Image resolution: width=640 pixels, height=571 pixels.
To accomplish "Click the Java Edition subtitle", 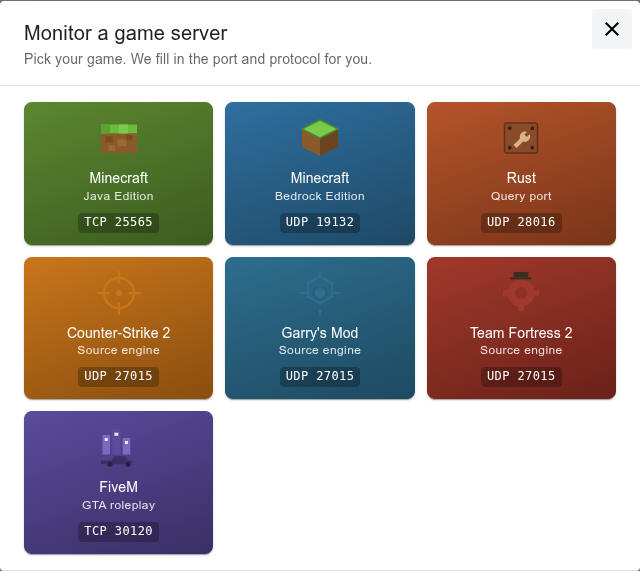I will [118, 196].
